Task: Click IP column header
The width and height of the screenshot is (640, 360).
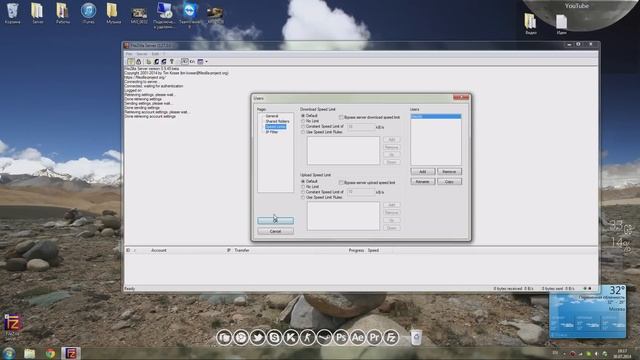Action: coord(229,250)
